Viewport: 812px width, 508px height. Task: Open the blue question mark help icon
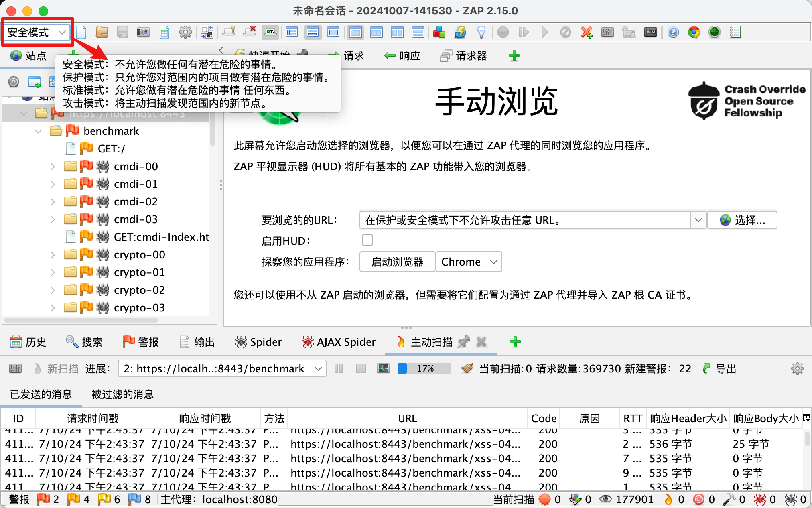(673, 32)
